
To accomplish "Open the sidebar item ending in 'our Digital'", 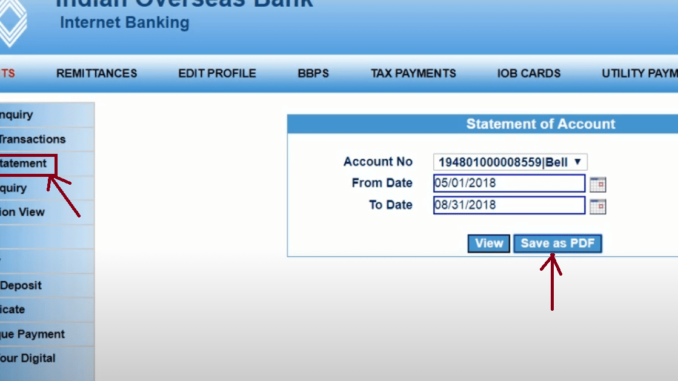I will (x=47, y=359).
